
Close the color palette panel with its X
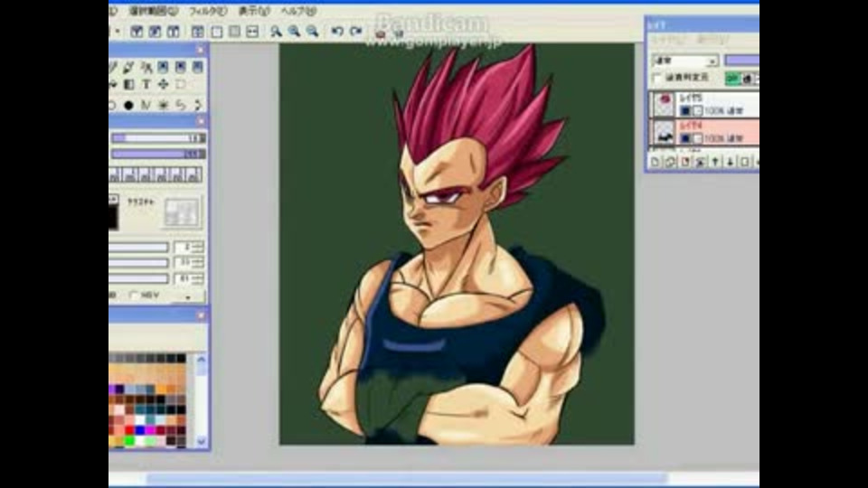pyautogui.click(x=201, y=315)
